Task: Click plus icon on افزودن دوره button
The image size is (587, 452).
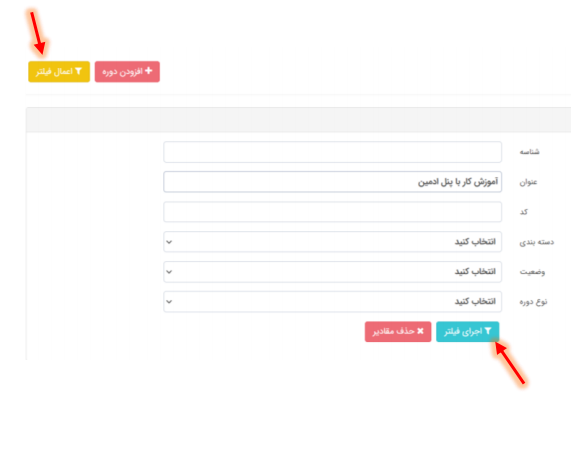Action: click(x=149, y=71)
